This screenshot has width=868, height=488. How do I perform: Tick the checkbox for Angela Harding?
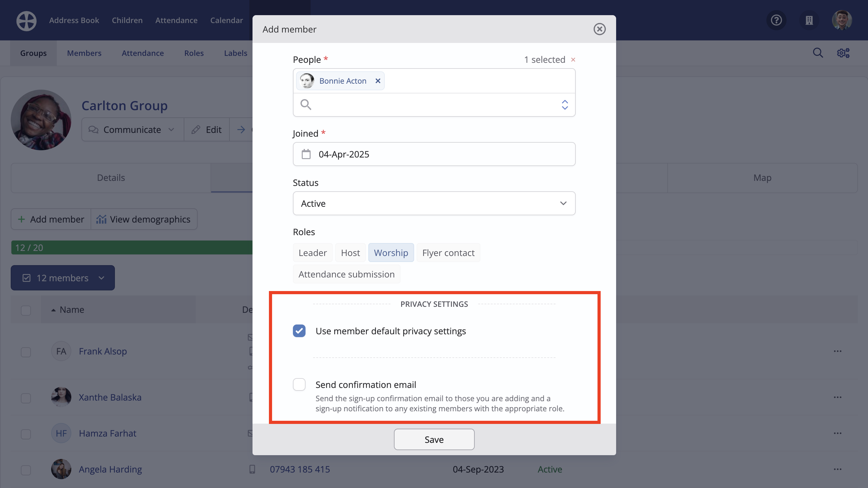coord(26,470)
